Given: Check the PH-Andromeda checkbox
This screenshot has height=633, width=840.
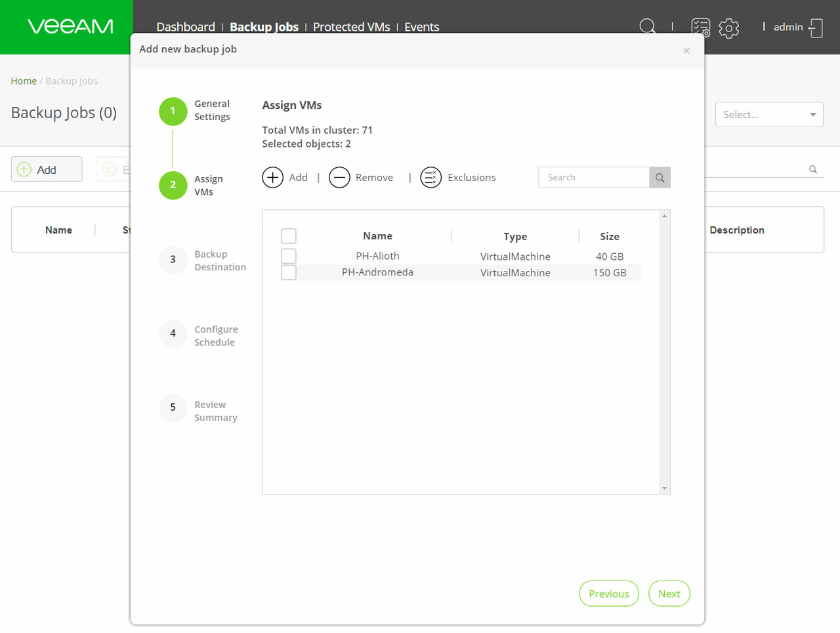Looking at the screenshot, I should (289, 272).
